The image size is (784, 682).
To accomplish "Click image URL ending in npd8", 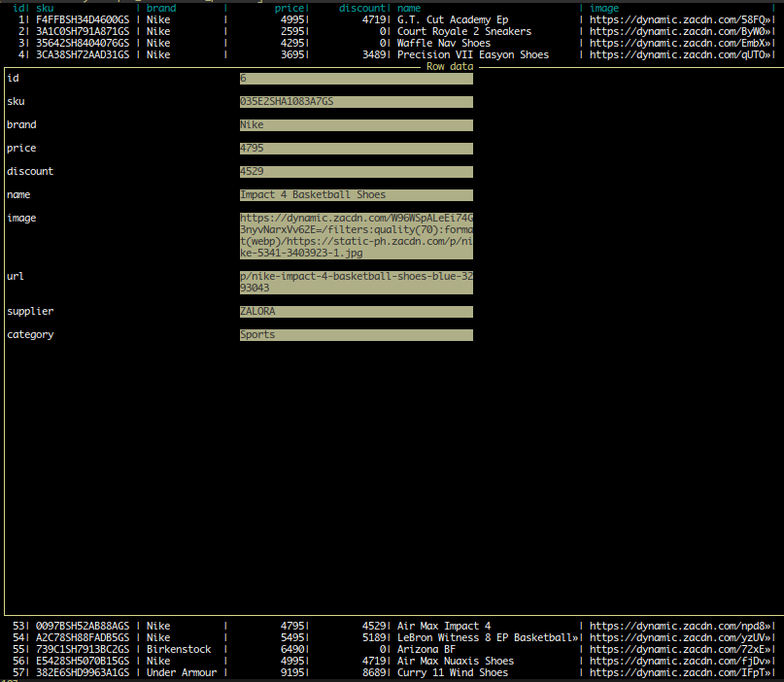I will click(680, 626).
